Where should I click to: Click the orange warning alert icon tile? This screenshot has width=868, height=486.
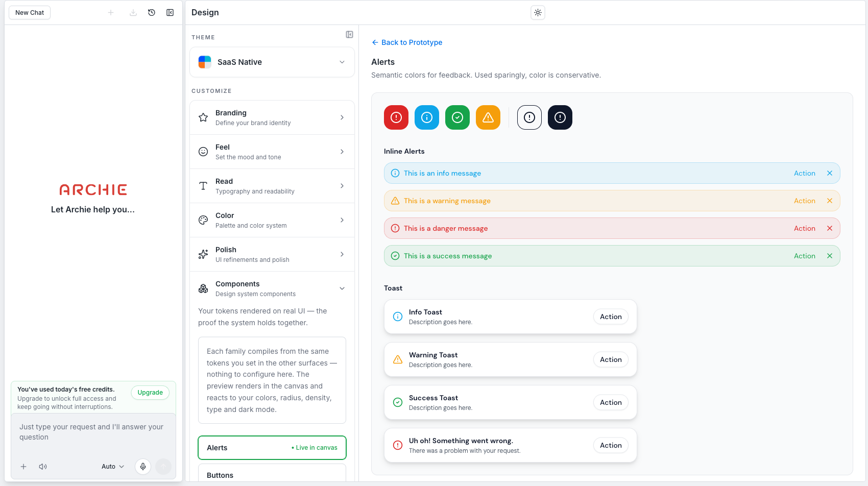[488, 117]
